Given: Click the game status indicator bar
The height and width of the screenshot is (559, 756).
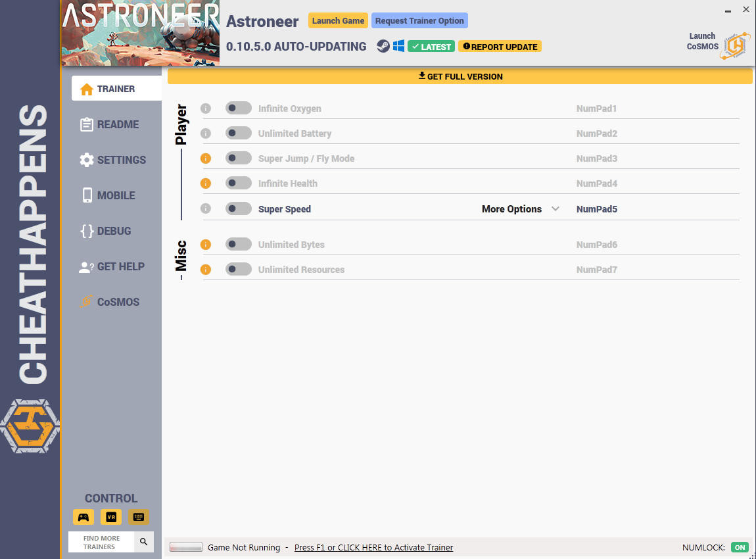Looking at the screenshot, I should (186, 547).
